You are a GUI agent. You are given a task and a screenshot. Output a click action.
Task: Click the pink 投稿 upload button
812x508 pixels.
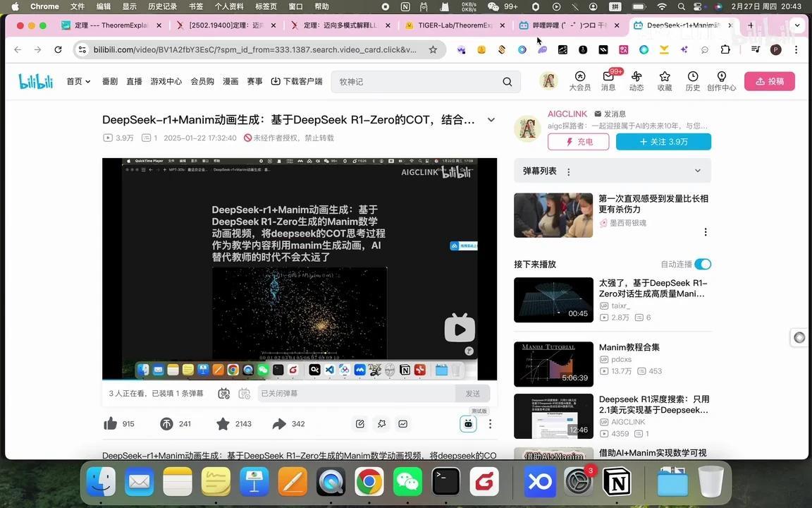[769, 81]
